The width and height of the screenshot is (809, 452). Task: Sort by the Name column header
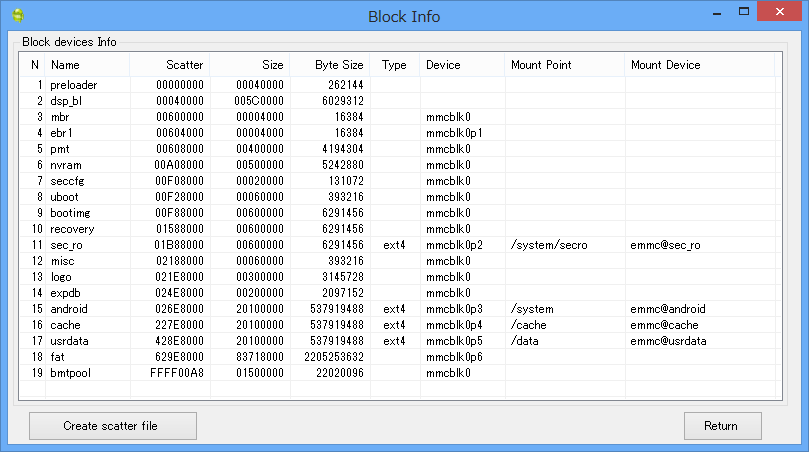coord(87,65)
